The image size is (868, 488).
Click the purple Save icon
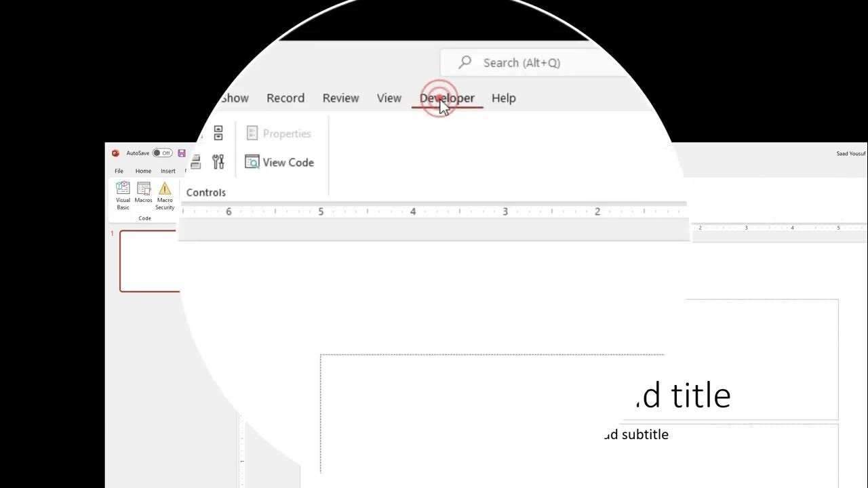point(182,153)
